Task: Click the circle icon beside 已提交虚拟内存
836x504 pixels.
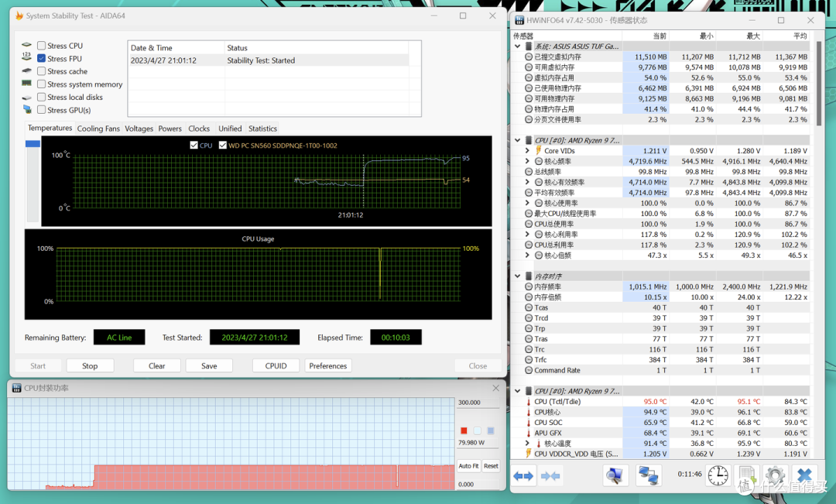Action: [x=529, y=57]
